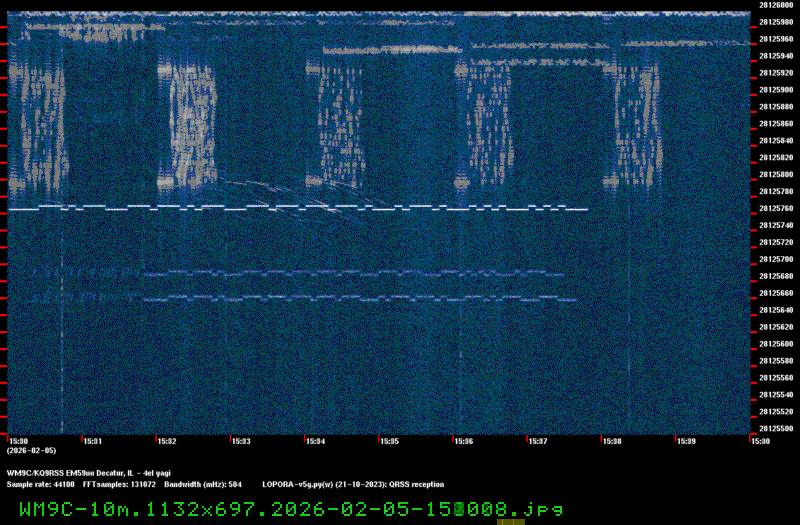Select the 28125540 frequency label
This screenshot has width=800, height=525.
[776, 394]
